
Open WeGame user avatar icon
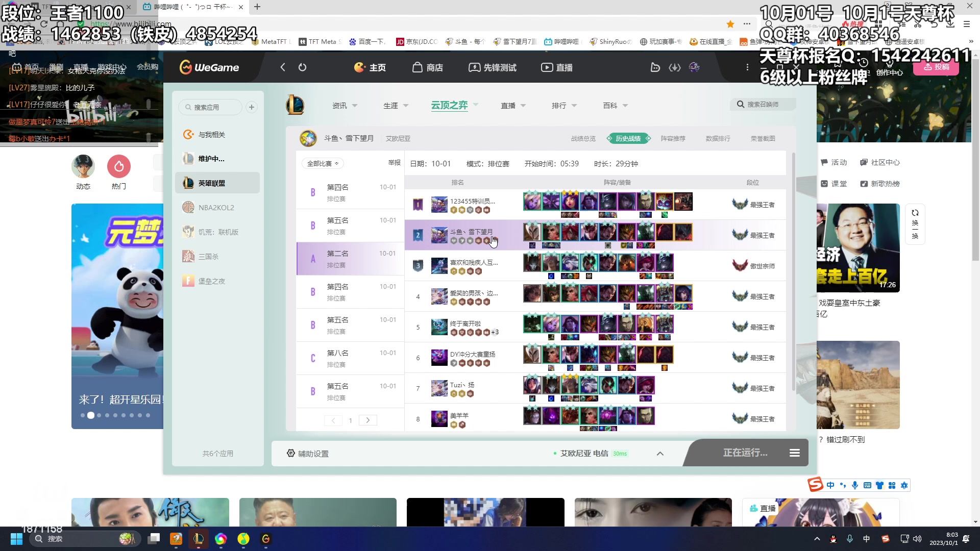(x=694, y=67)
